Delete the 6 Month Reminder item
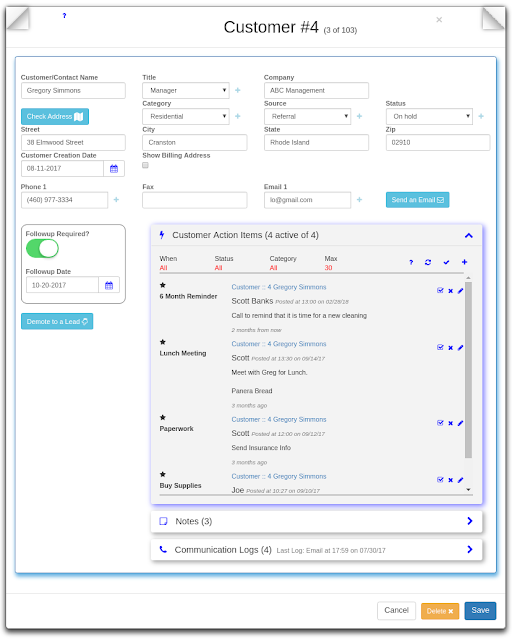This screenshot has width=512, height=640. click(x=451, y=291)
